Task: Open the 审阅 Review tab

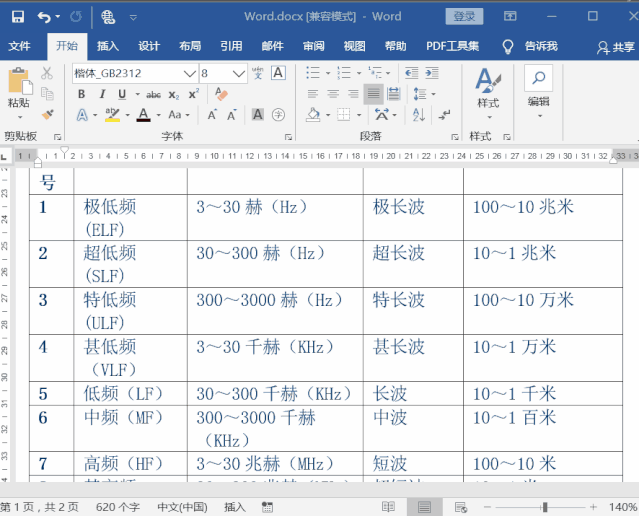Action: point(313,46)
